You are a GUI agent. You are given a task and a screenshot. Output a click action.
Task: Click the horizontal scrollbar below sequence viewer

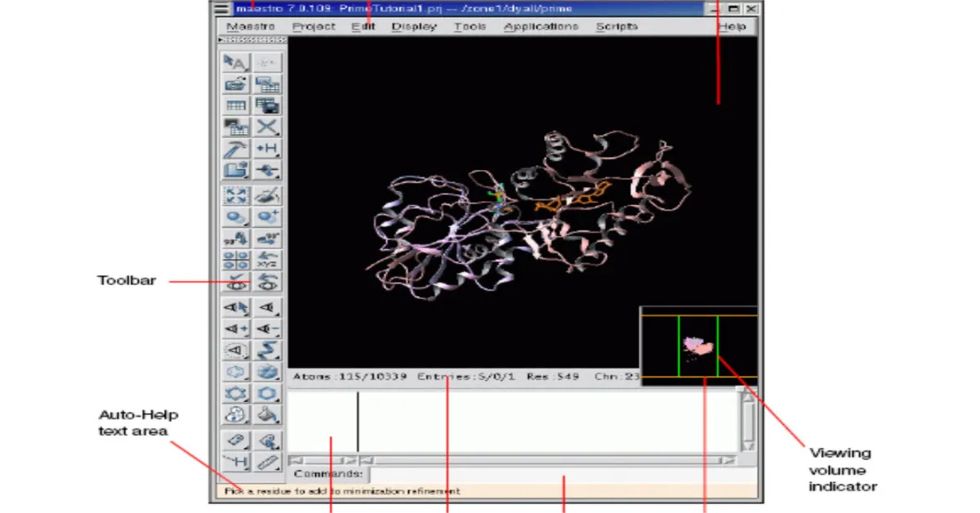[539, 461]
